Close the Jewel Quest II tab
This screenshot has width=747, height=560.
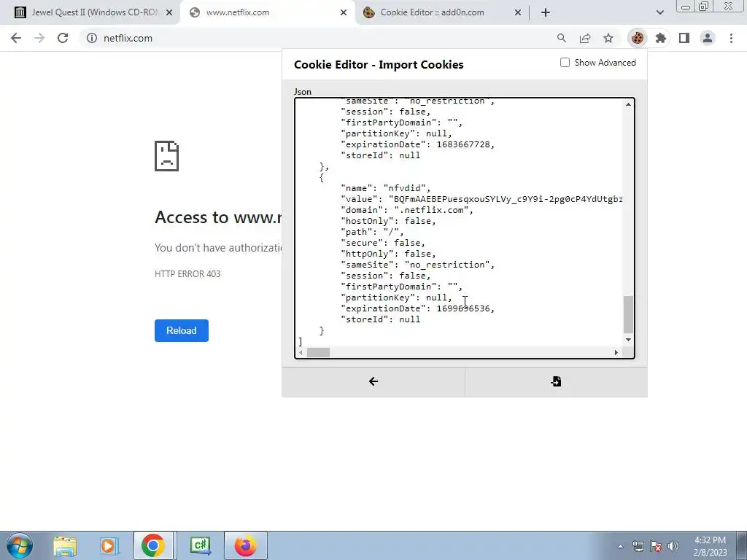coord(169,12)
